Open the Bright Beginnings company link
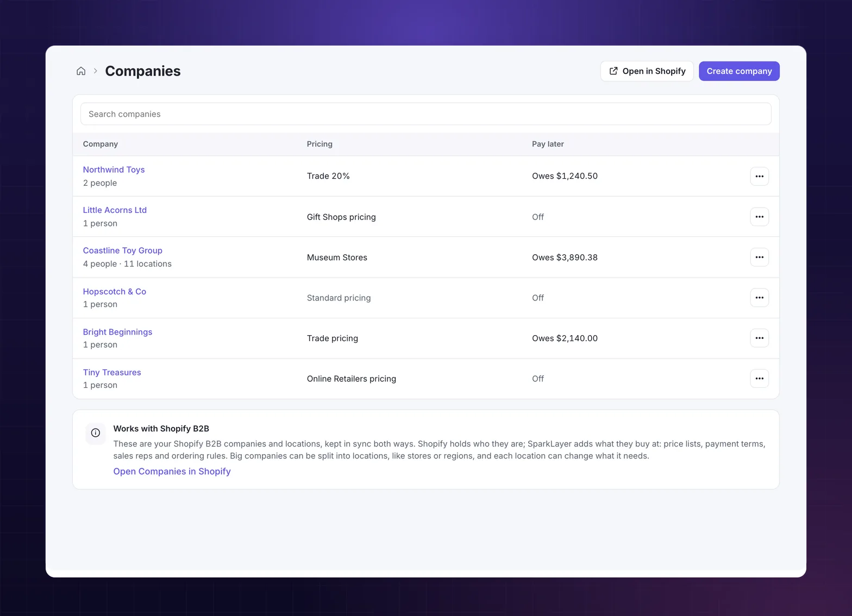The width and height of the screenshot is (852, 616). tap(117, 332)
